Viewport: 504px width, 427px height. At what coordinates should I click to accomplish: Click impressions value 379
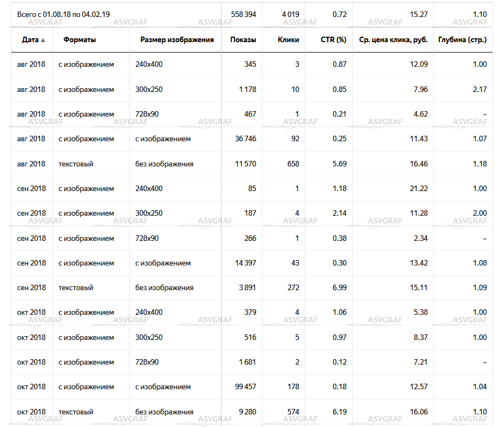point(250,312)
